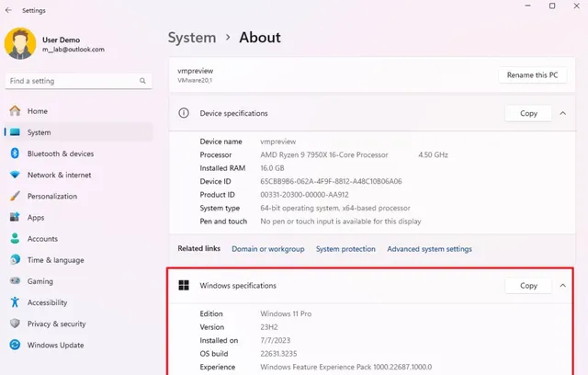Click the 23H2 version value
Viewport: 588px width, 375px height.
tap(269, 327)
